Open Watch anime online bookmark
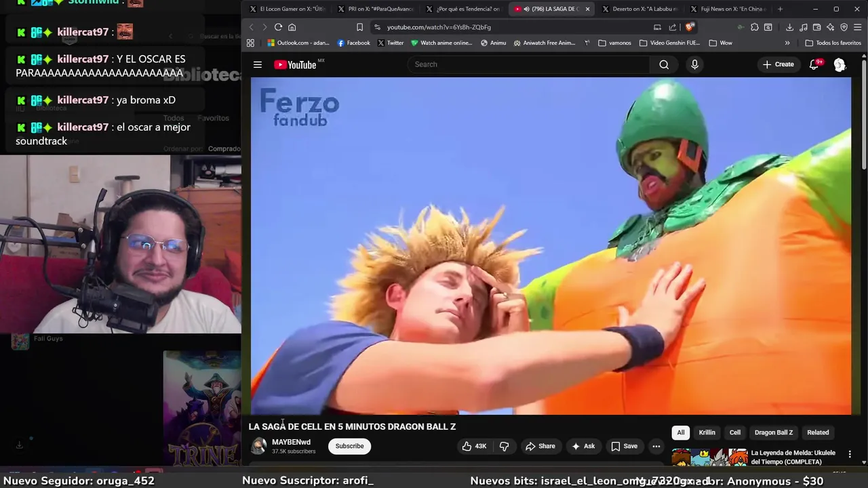868x488 pixels. point(441,43)
